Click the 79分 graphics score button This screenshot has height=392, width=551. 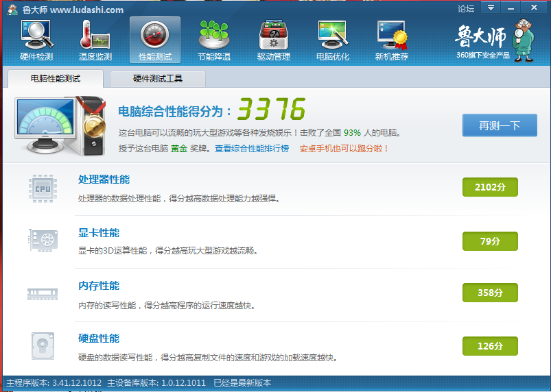tap(490, 241)
